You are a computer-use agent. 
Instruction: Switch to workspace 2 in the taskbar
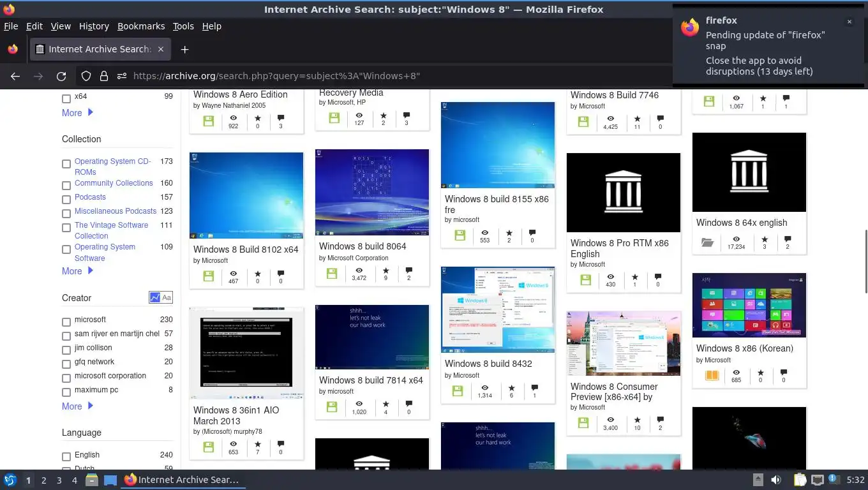[x=43, y=480]
